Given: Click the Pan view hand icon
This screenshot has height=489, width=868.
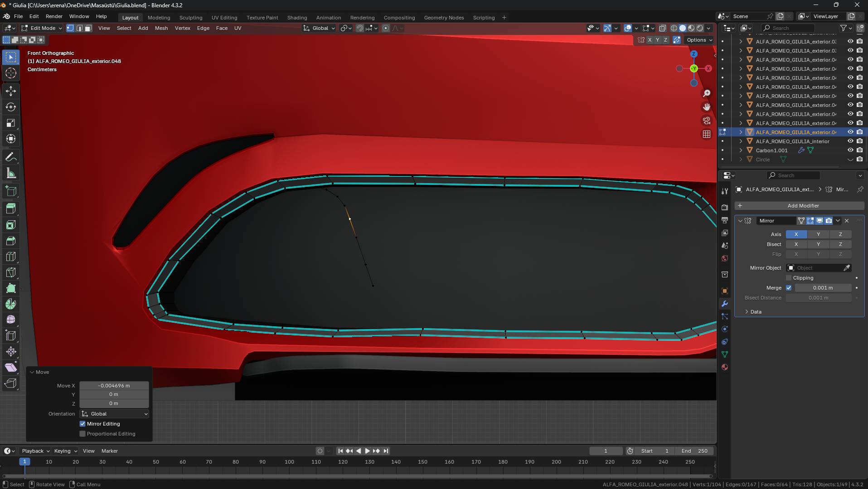Looking at the screenshot, I should click(707, 107).
